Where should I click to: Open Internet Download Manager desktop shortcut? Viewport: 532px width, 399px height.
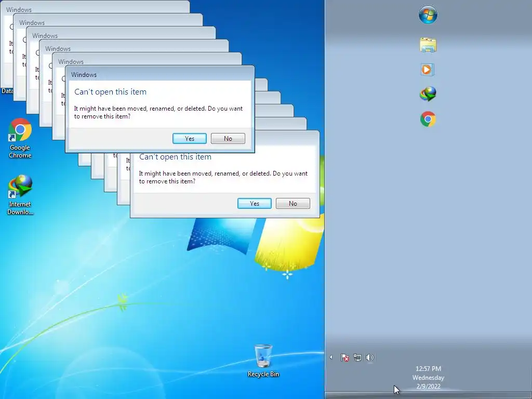[20, 195]
